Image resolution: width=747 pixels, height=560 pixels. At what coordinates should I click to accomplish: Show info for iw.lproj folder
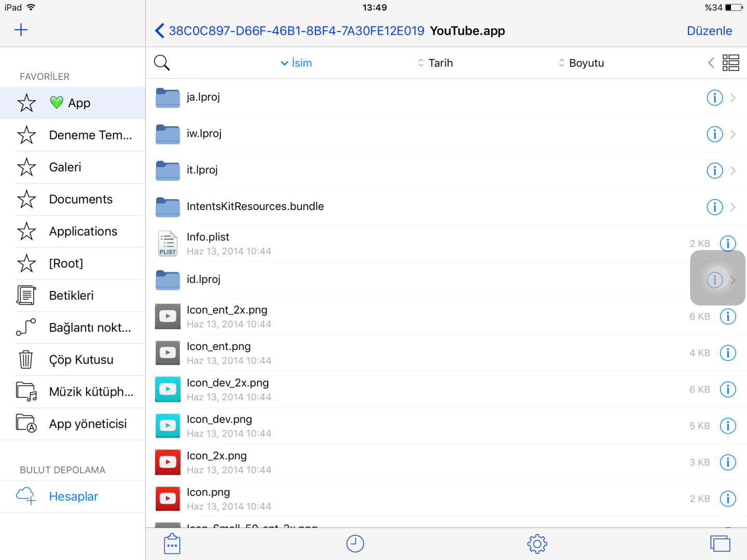pyautogui.click(x=715, y=134)
